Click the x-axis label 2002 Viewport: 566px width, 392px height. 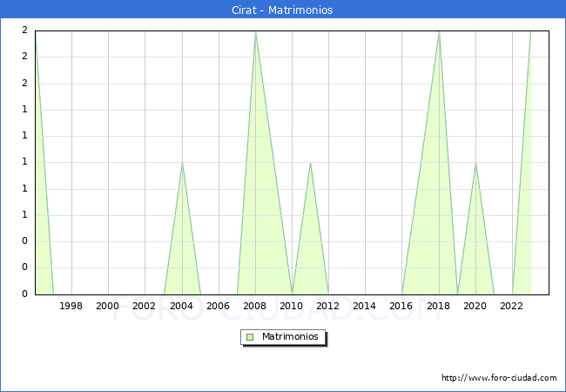click(x=144, y=306)
